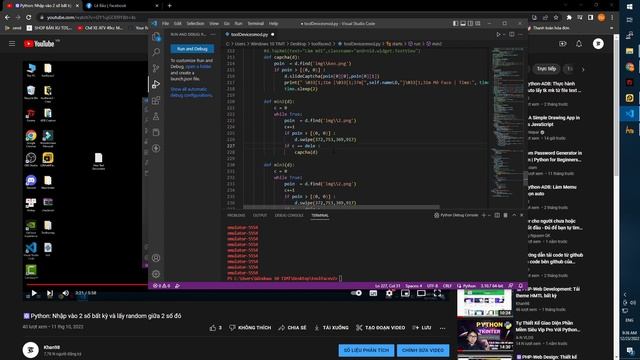This screenshot has width=640, height=360.
Task: Split the terminal panel
Action: point(497,215)
